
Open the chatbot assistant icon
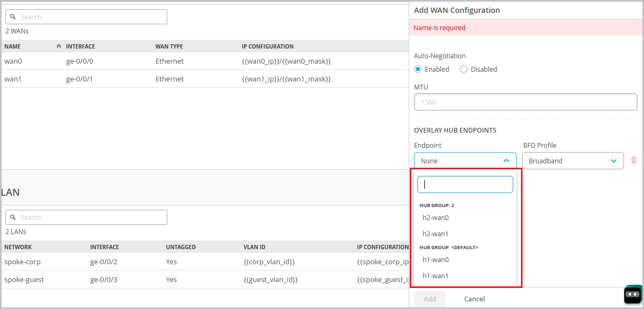point(632,294)
